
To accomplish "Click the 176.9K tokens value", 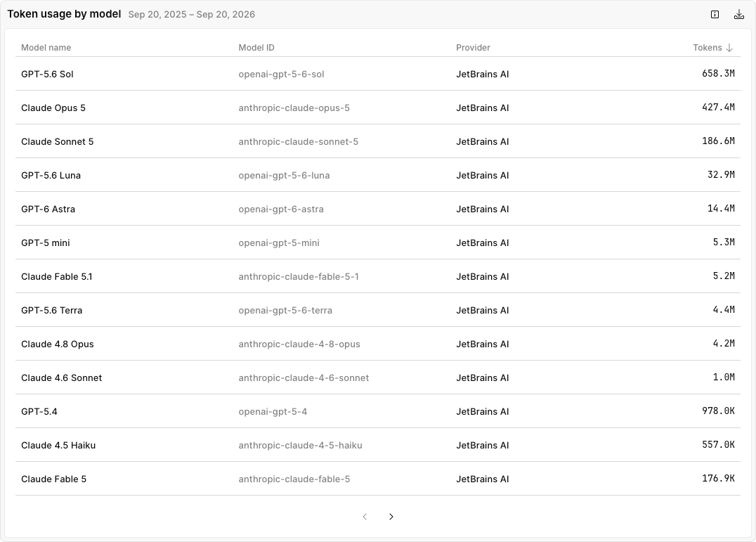I will point(718,479).
